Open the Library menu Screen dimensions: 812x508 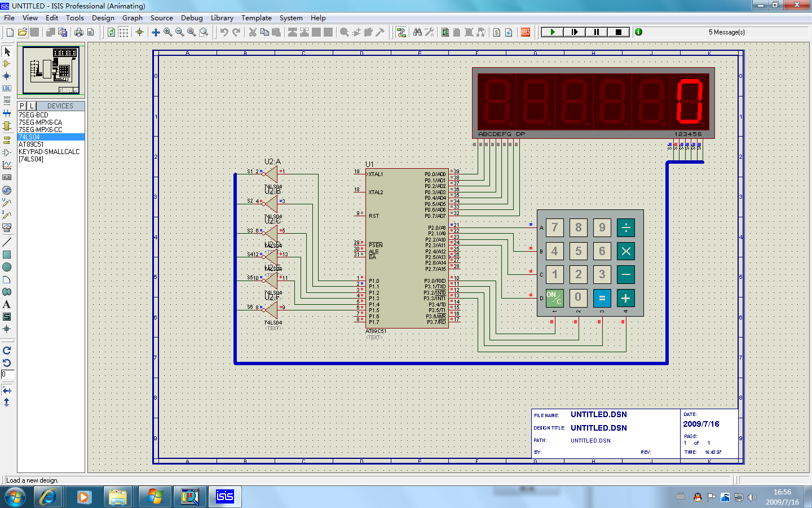pos(222,18)
